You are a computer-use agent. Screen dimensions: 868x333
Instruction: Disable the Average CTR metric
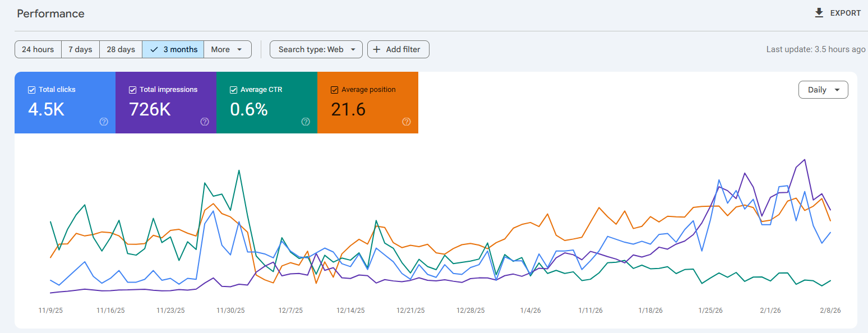click(233, 89)
